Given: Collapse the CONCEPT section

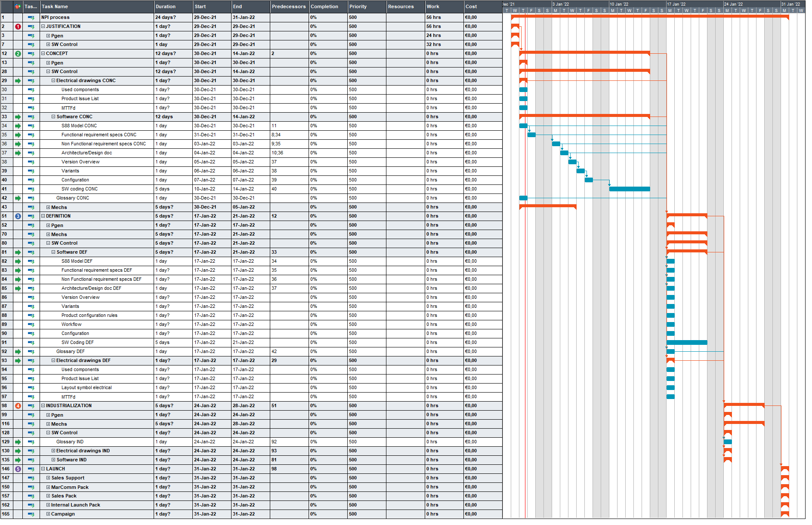Looking at the screenshot, I should (43, 53).
